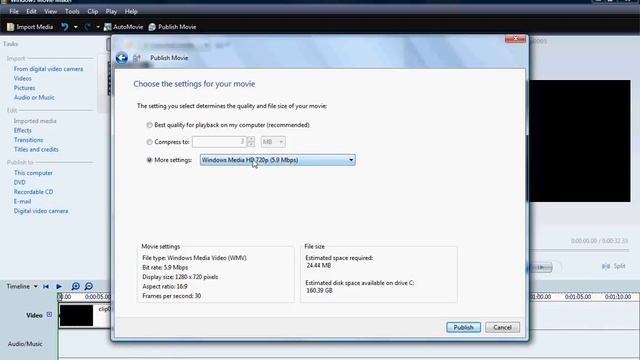Select the Compress to radio button
The image size is (640, 360).
point(149,142)
